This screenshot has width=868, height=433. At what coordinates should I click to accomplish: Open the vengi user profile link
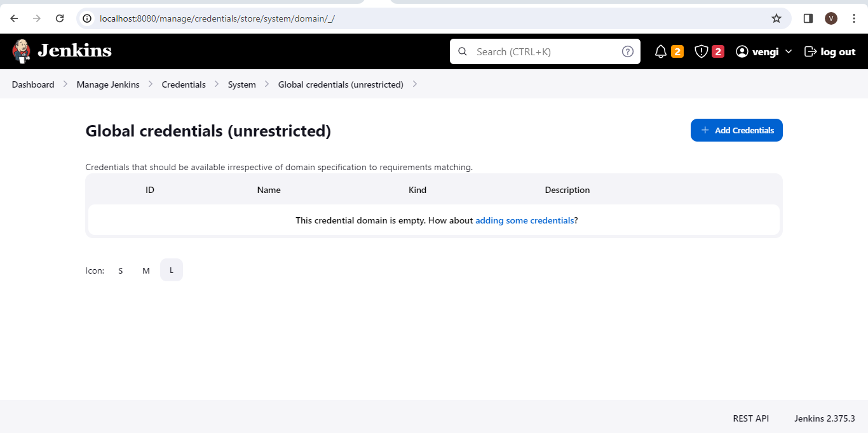click(765, 52)
